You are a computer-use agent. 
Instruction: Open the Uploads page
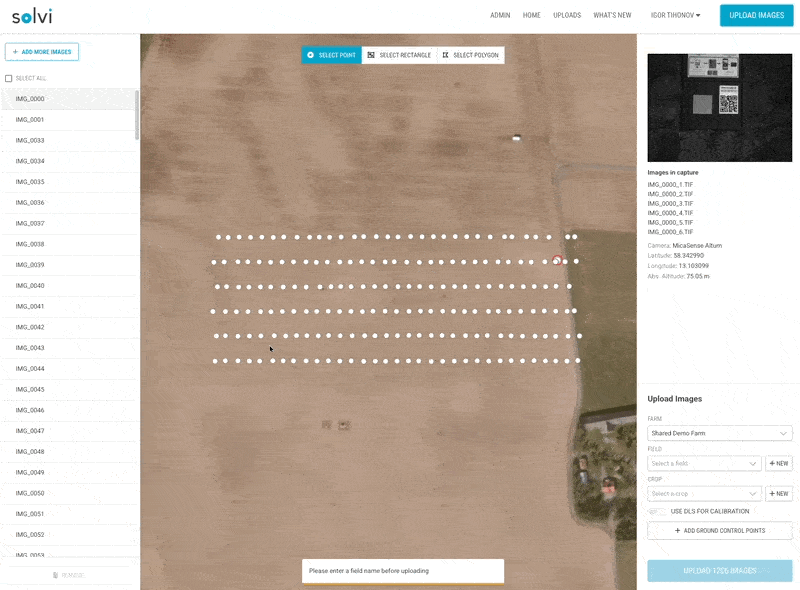[567, 15]
